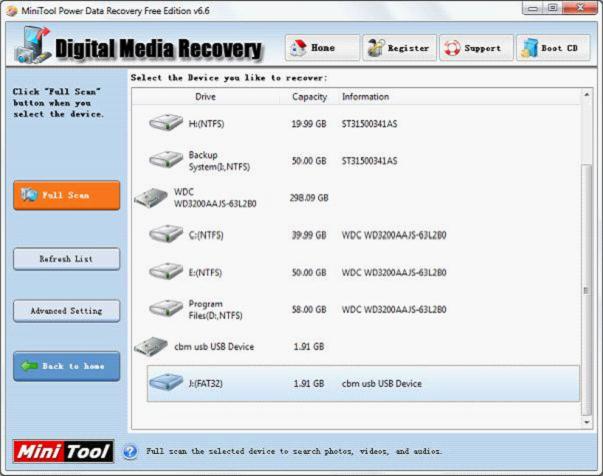The height and width of the screenshot is (476, 603).
Task: Click the H:(NTFS) drive icon
Action: tap(166, 123)
